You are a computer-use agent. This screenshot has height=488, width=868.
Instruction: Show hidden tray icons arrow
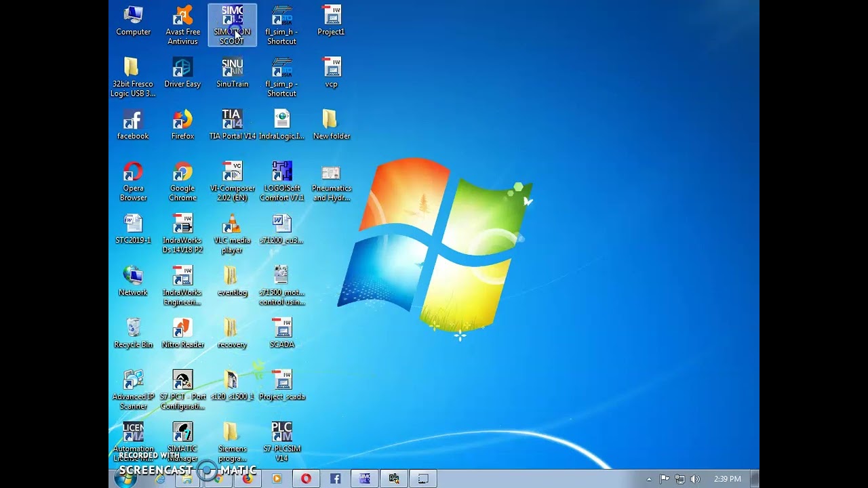(649, 479)
